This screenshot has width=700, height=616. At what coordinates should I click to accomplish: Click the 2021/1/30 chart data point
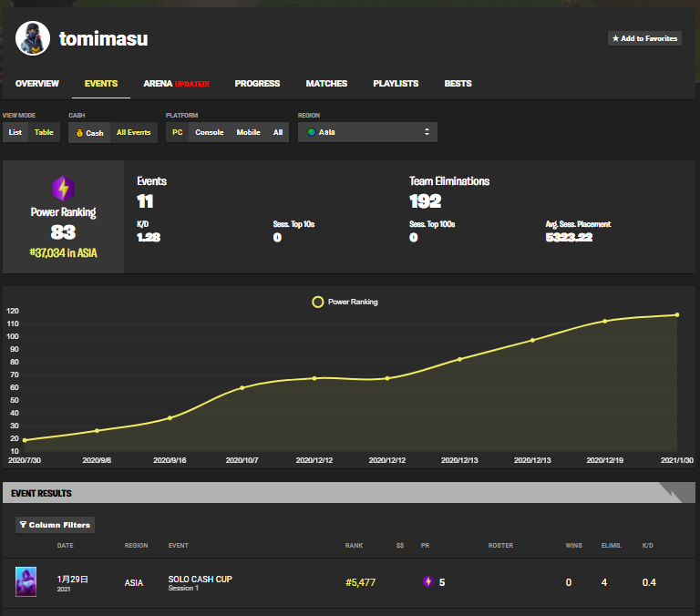tap(677, 315)
